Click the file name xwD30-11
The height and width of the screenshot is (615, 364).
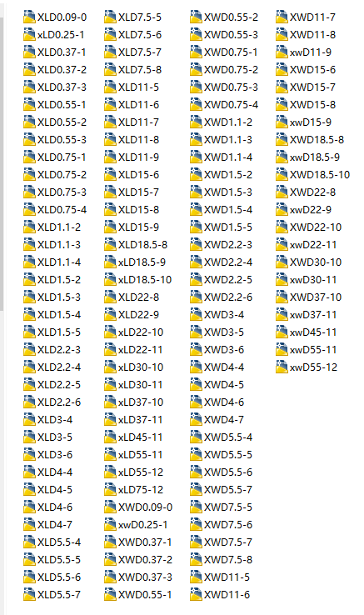coord(313,280)
